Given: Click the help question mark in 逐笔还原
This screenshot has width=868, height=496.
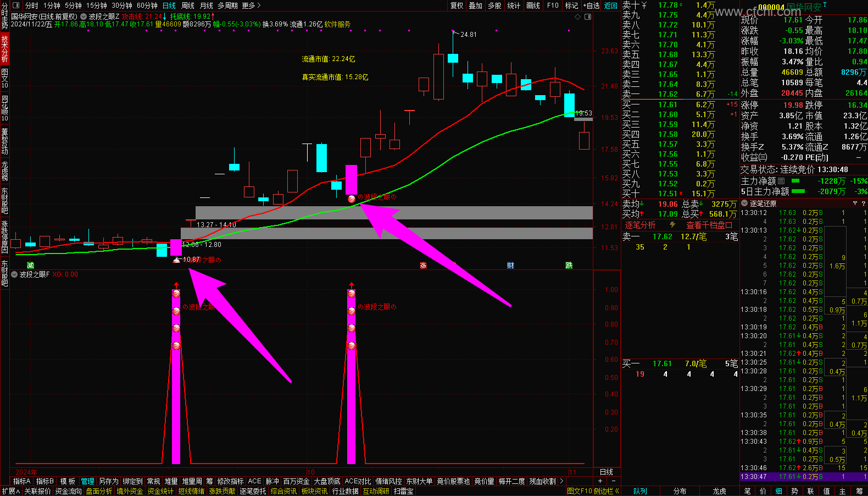Looking at the screenshot, I should click(x=864, y=203).
